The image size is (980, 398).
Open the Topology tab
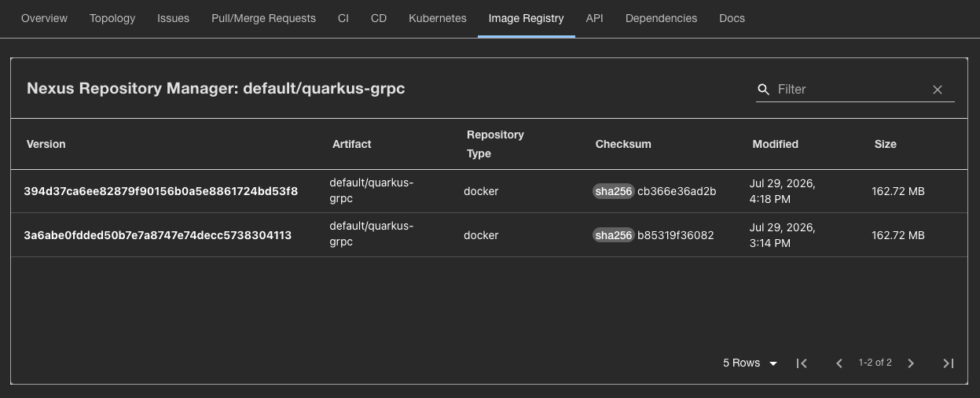(112, 18)
